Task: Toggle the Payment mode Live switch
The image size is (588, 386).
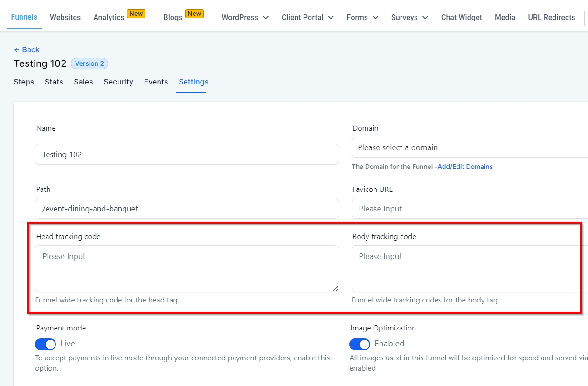Action: [45, 344]
